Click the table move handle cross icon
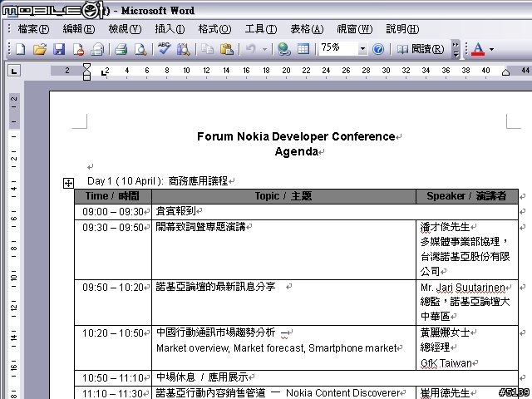Viewport: 532px width, 399px height. click(68, 183)
